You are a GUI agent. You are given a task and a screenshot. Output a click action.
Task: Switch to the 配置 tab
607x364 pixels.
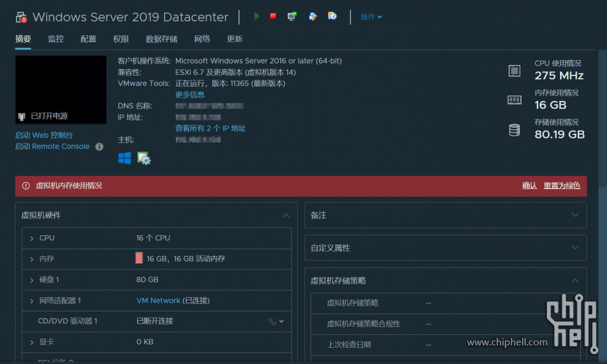click(x=88, y=38)
